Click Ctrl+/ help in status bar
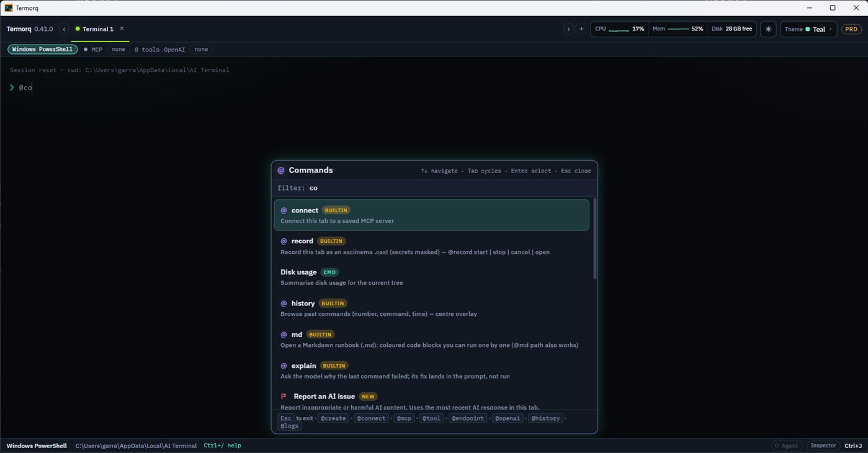Image resolution: width=868 pixels, height=453 pixels. [x=222, y=446]
